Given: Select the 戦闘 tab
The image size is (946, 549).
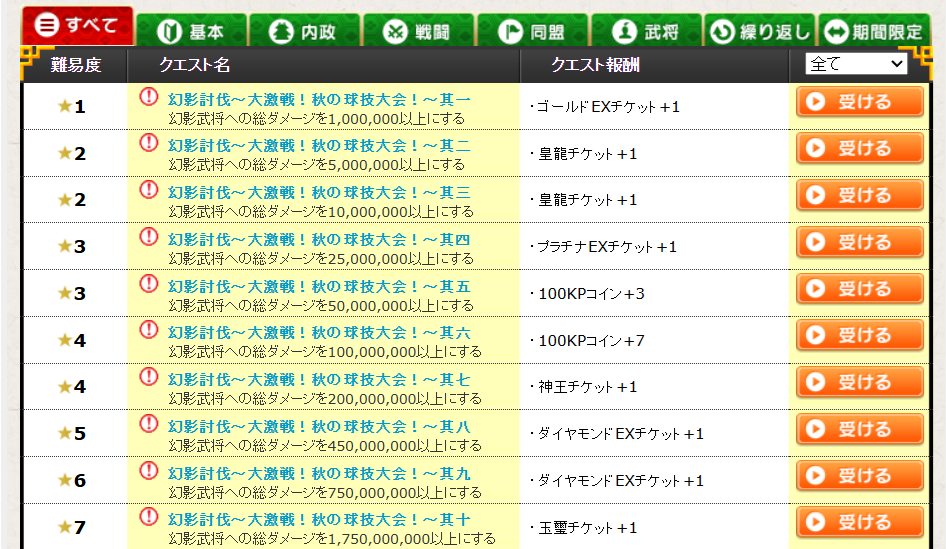Looking at the screenshot, I should click(418, 31).
